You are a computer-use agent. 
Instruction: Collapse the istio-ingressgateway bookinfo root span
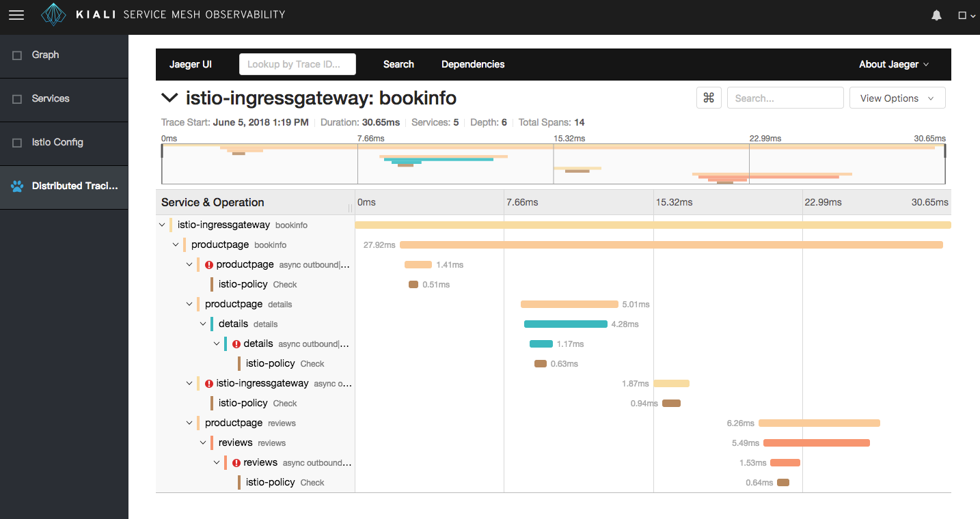162,225
